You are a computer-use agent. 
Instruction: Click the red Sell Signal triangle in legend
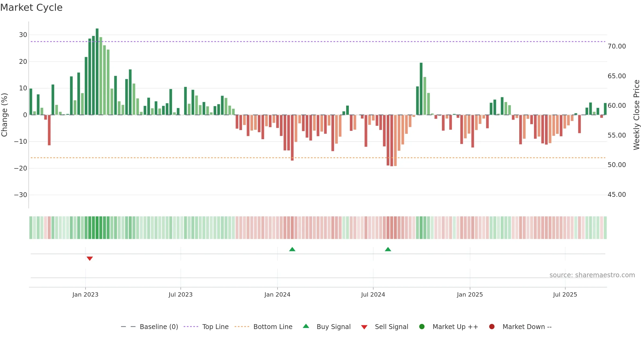pyautogui.click(x=364, y=327)
